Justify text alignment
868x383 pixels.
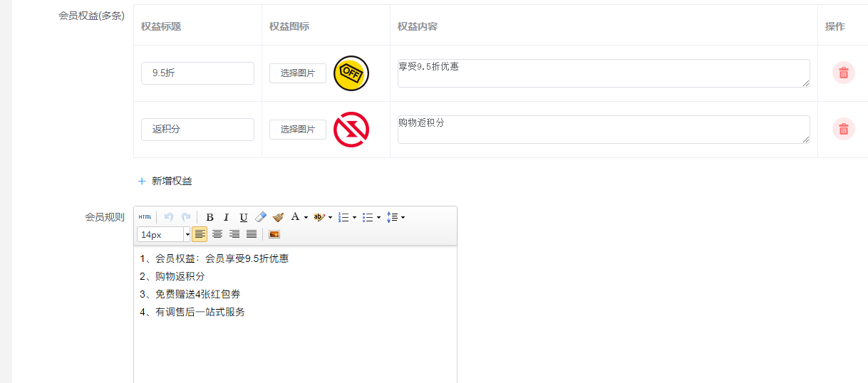pyautogui.click(x=252, y=234)
